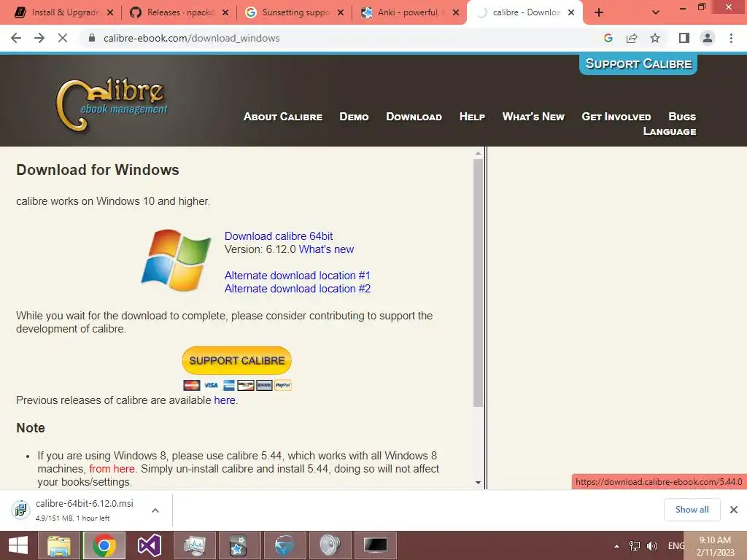Open the blue globe taskbar icon

pos(285,545)
